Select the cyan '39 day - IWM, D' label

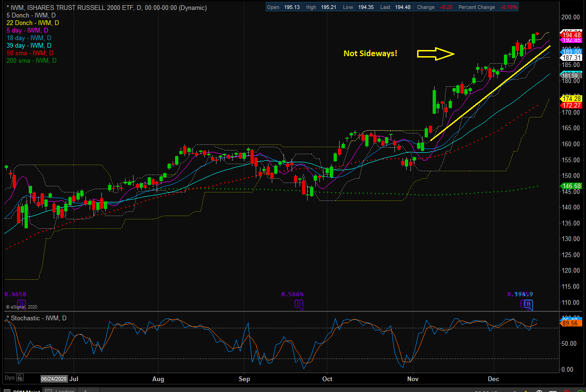29,45
